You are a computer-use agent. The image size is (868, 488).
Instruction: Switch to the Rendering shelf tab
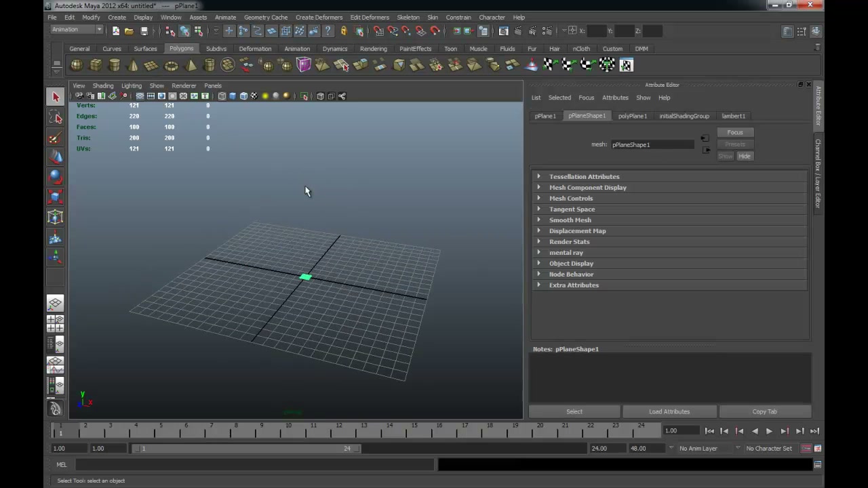(374, 49)
